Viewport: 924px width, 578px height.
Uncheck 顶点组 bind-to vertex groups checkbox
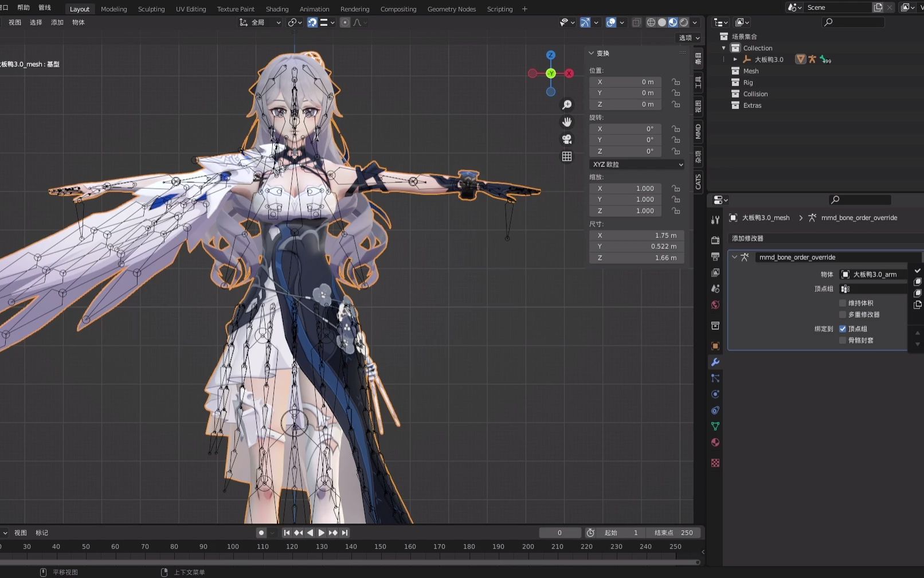click(843, 329)
